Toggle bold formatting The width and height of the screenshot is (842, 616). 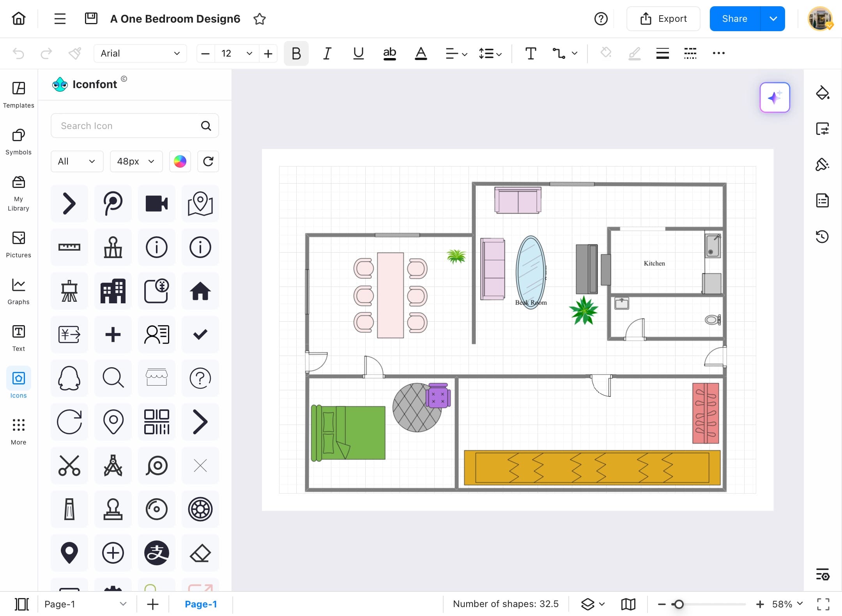(x=295, y=53)
